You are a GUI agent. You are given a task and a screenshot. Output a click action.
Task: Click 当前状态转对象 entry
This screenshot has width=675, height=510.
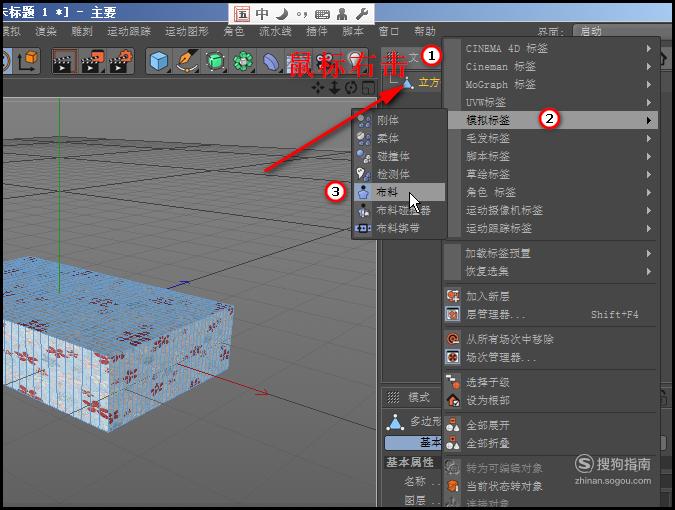551,486
